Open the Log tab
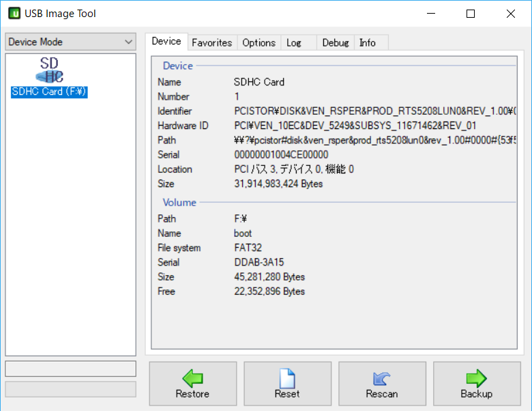Viewport: 532px width, 411px height. (x=294, y=42)
